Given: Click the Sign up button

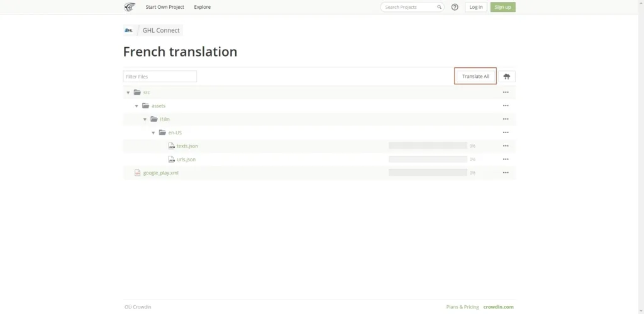Looking at the screenshot, I should [x=502, y=7].
